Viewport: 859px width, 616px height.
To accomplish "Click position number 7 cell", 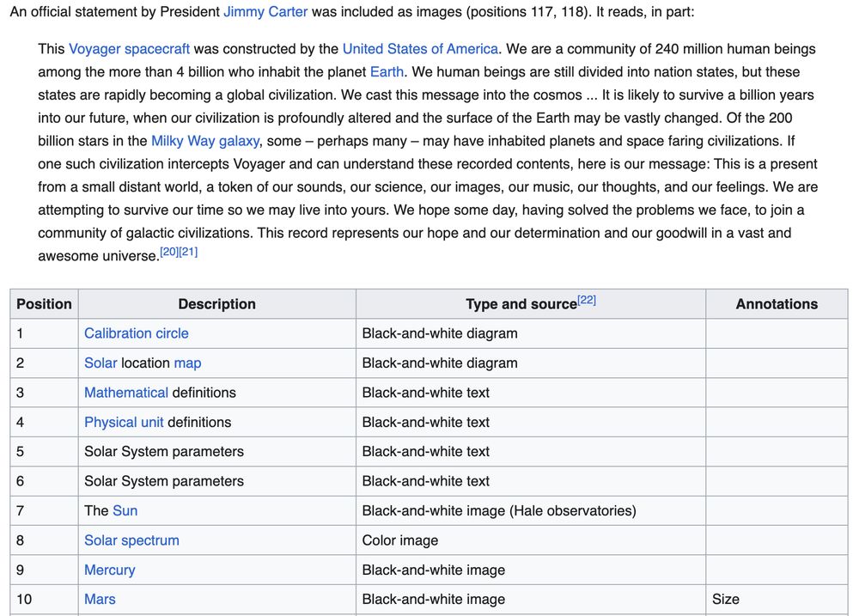I will tap(44, 511).
